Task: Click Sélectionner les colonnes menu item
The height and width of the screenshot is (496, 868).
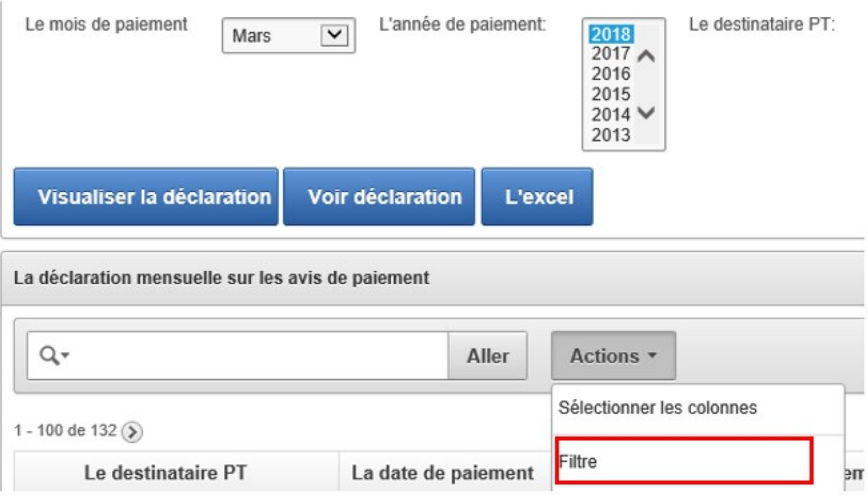Action: click(x=658, y=407)
